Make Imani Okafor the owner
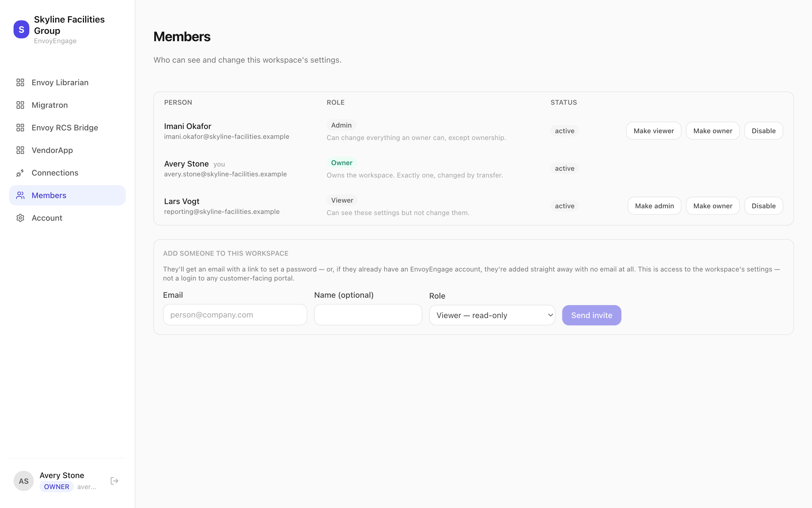Viewport: 812px width, 508px height. click(713, 131)
